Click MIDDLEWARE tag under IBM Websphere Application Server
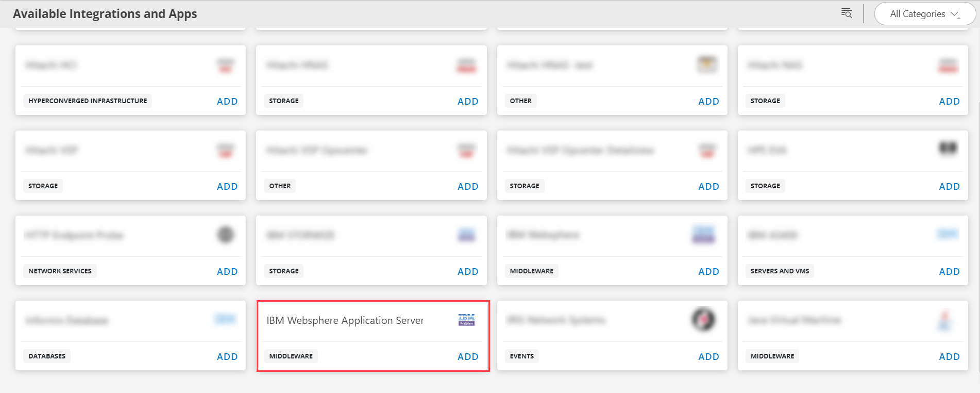The image size is (980, 393). [291, 356]
